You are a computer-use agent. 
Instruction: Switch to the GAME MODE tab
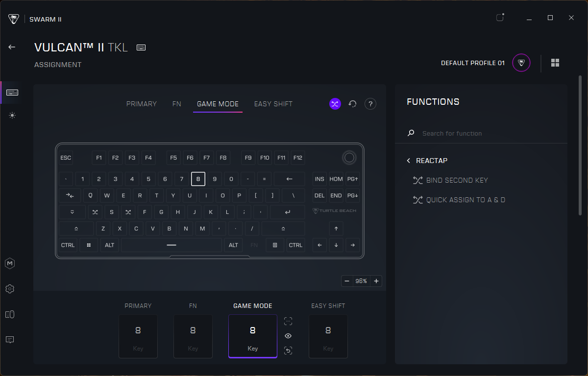(218, 104)
